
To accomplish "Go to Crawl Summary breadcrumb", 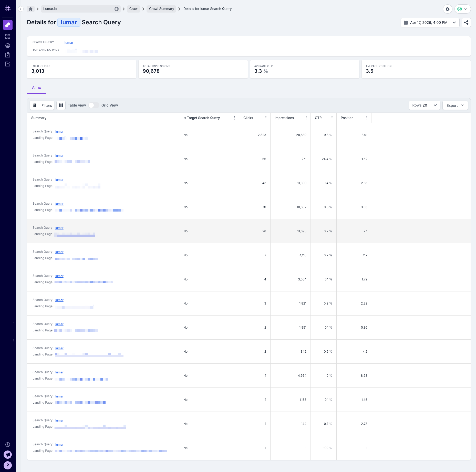I will (x=161, y=9).
